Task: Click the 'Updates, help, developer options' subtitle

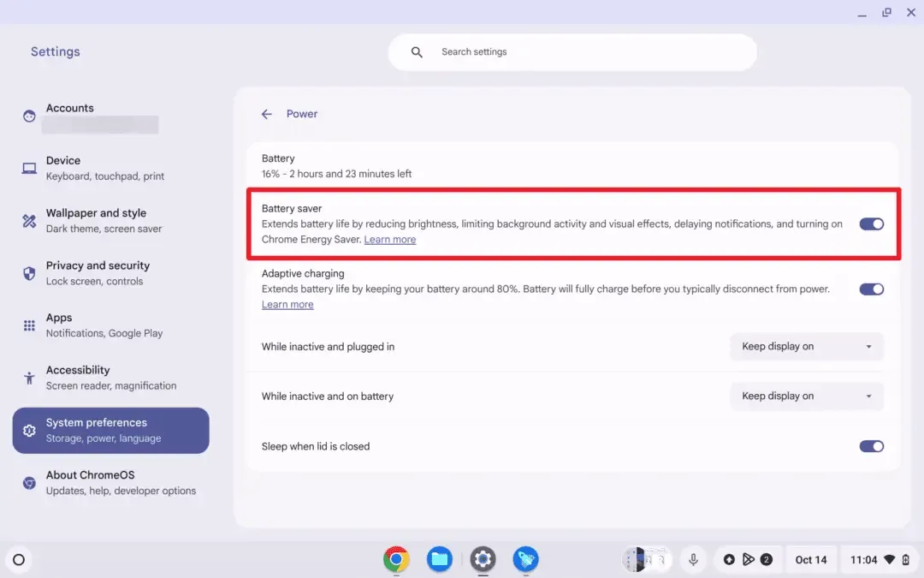Action: 121,491
